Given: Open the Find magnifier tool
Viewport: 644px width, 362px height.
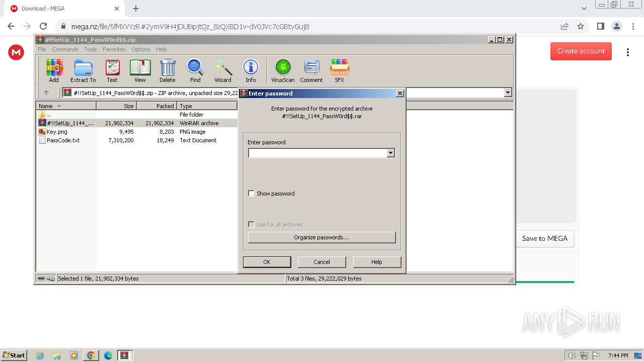Looking at the screenshot, I should [195, 70].
